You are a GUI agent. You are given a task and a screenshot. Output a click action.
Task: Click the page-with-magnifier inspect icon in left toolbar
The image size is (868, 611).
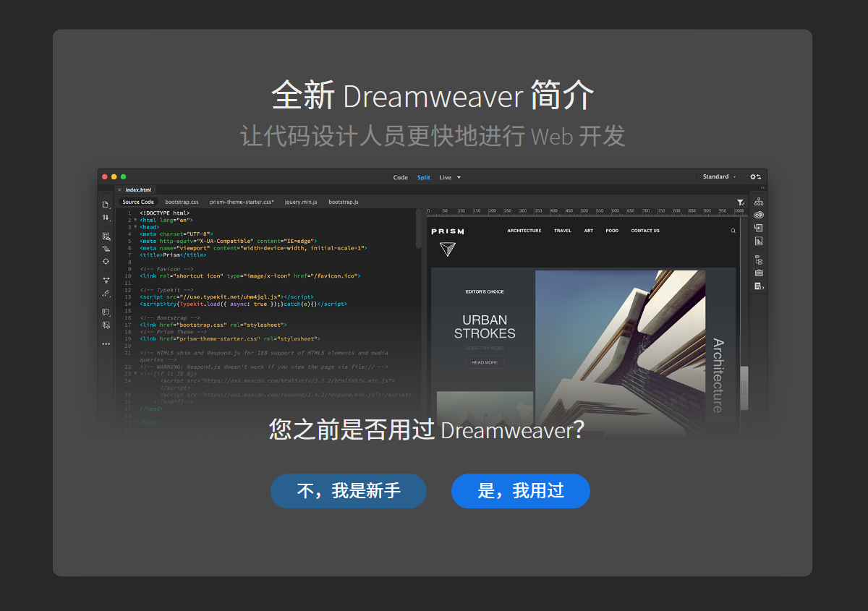pos(106,236)
